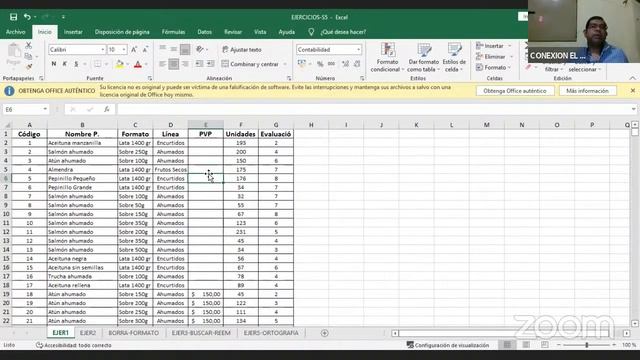Screen dimensions: 640x360
Task: Switch to the Datos tab
Action: 204,32
